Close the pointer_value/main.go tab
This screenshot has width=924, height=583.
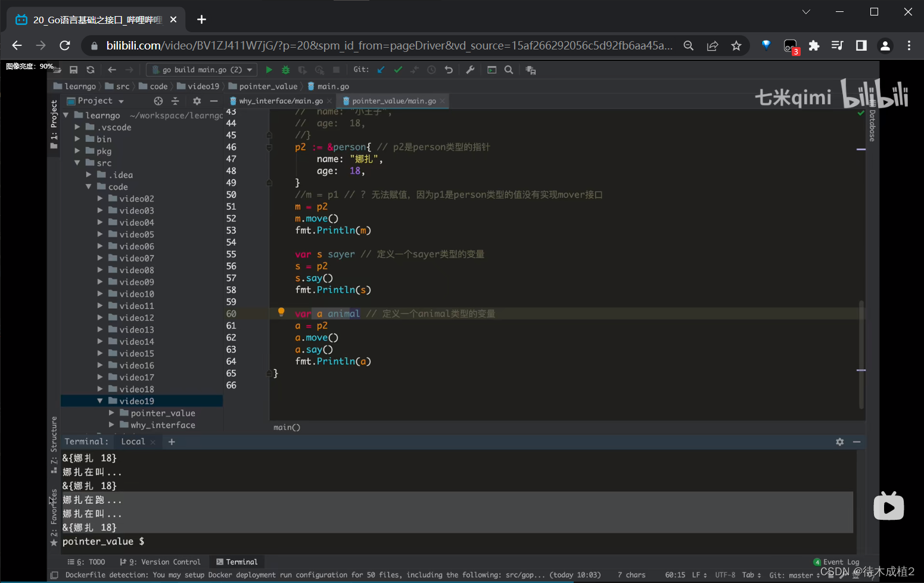pyautogui.click(x=442, y=101)
